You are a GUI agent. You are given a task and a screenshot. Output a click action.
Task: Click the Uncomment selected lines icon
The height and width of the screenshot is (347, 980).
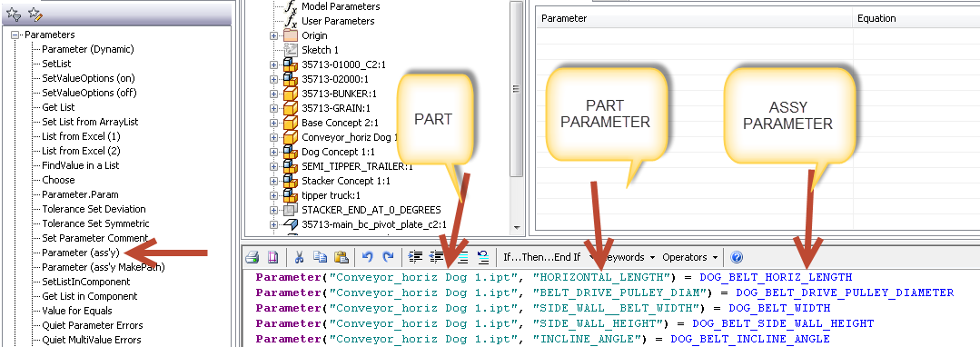coord(483,257)
